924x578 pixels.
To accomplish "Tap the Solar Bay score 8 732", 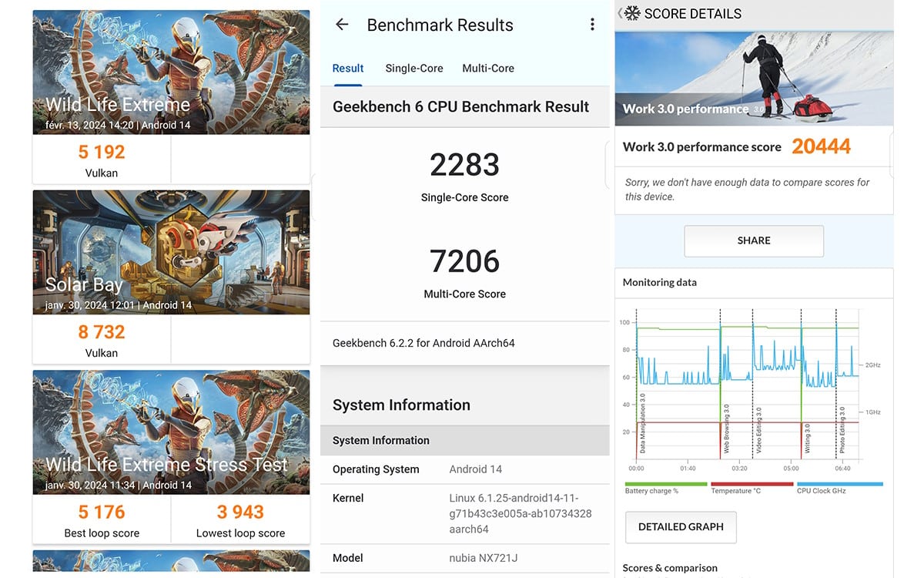I will [x=102, y=332].
